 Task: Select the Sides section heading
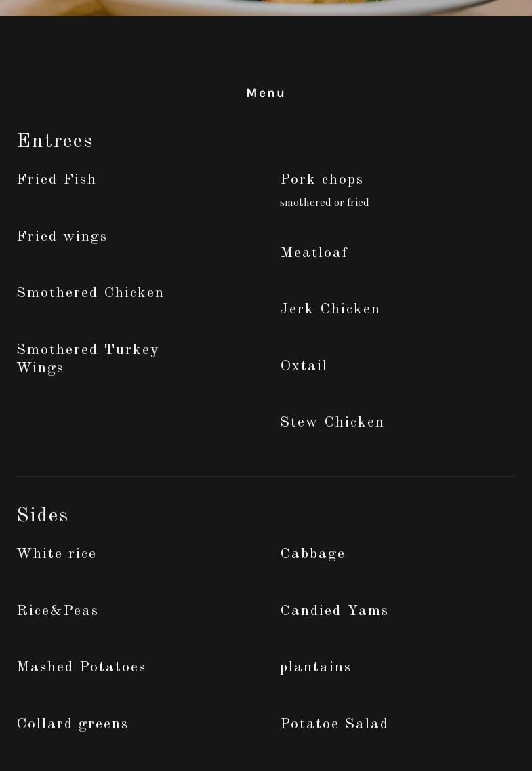42,515
